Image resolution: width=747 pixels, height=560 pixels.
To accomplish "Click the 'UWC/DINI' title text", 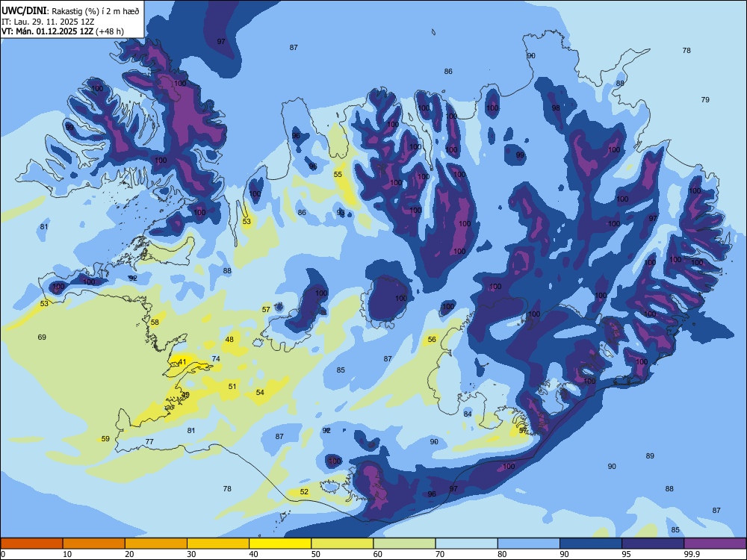I will (x=24, y=11).
